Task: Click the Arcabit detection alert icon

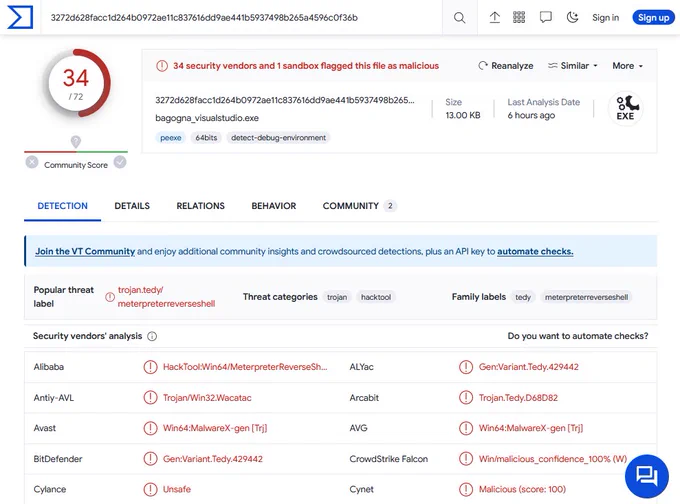Action: (466, 398)
